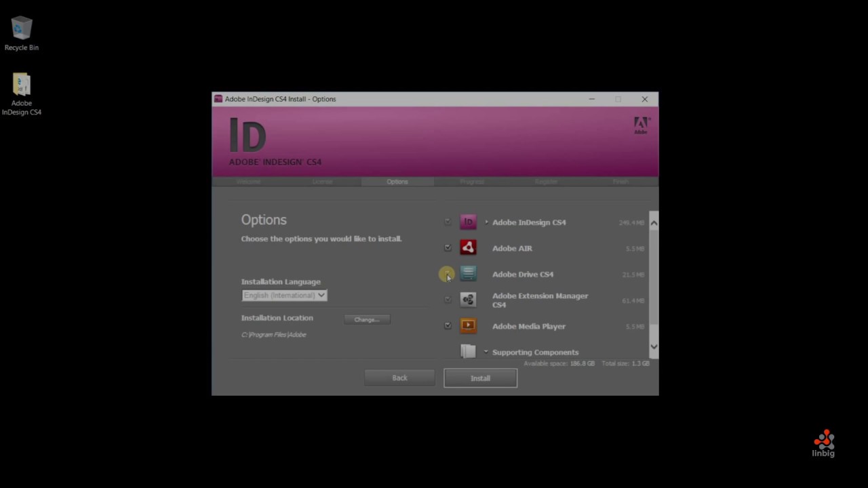Click the Supporting Components label
Image resolution: width=868 pixels, height=488 pixels.
click(535, 352)
